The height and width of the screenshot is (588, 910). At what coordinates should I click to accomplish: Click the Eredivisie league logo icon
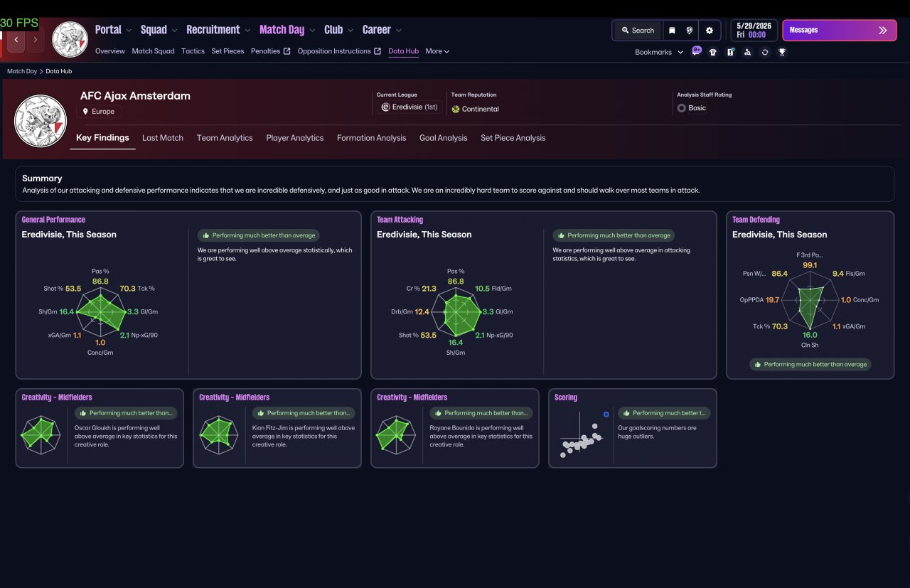[x=385, y=107]
